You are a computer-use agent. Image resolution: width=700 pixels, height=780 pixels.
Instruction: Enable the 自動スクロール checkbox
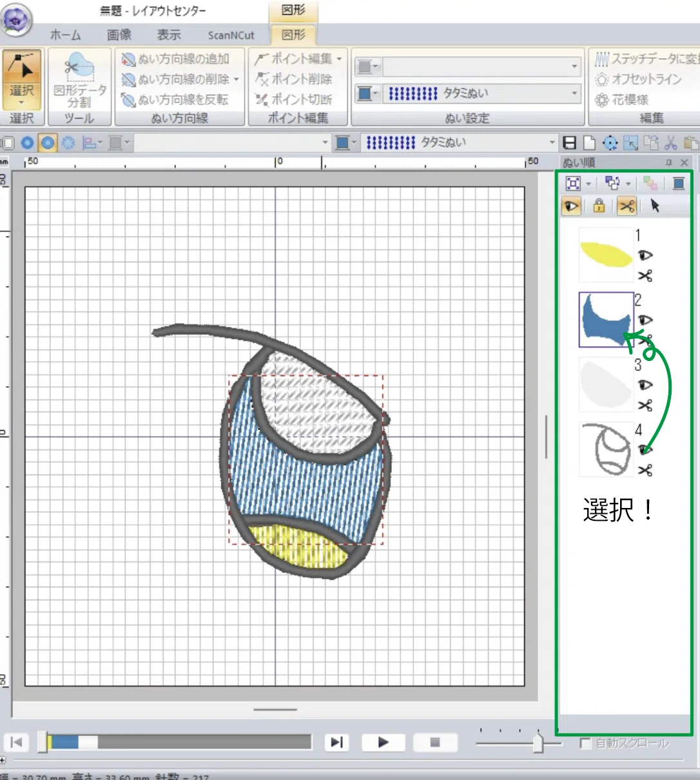[x=585, y=743]
